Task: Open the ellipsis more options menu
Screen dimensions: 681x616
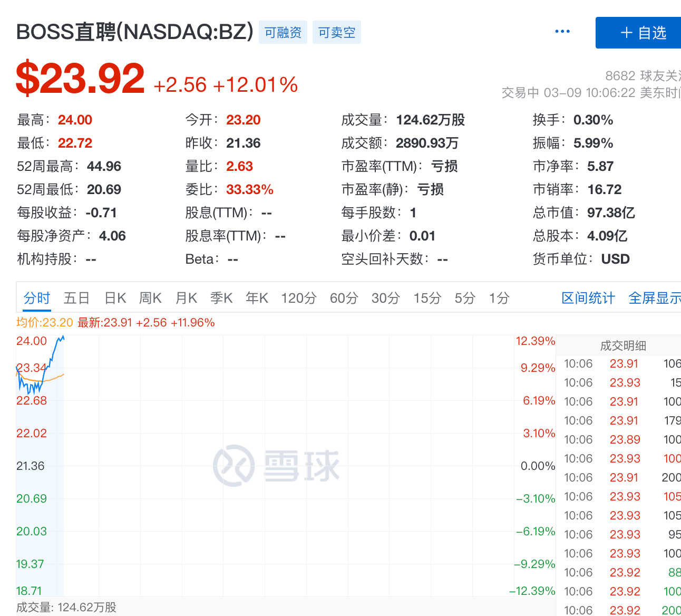Action: pos(562,31)
